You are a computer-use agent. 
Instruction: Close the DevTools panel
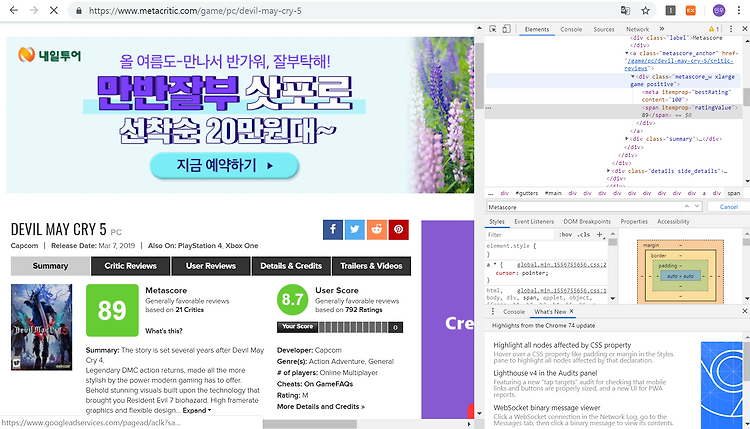744,29
